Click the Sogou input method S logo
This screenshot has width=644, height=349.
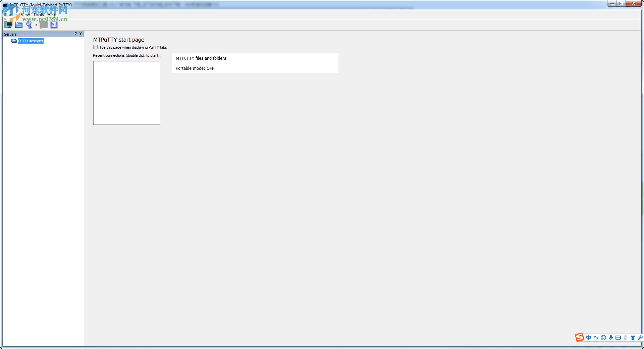580,337
